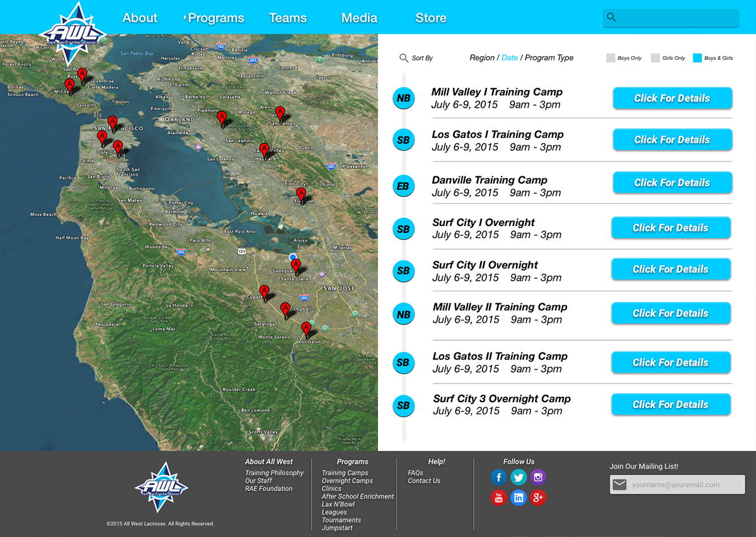756x537 pixels.
Task: Open Our Staff footer link
Action: [x=259, y=481]
